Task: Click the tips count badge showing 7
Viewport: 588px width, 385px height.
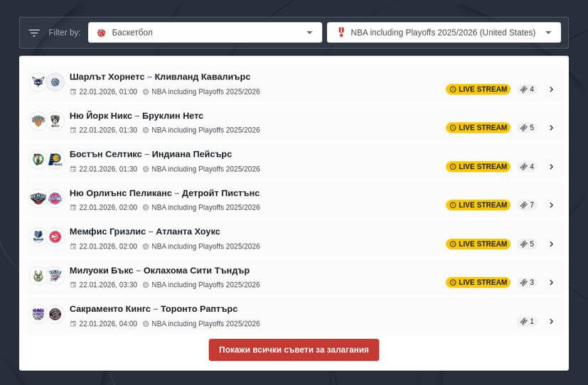Action: (527, 205)
